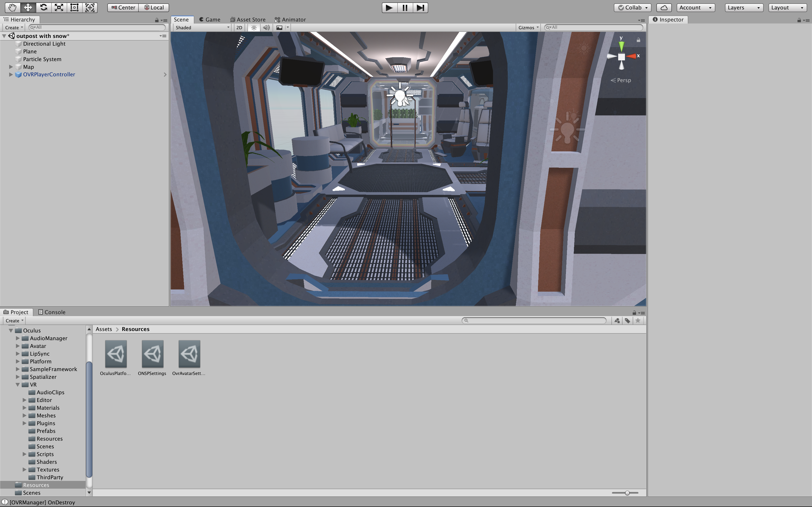Adjust the asset icon size slider
The width and height of the screenshot is (812, 507).
(x=627, y=493)
